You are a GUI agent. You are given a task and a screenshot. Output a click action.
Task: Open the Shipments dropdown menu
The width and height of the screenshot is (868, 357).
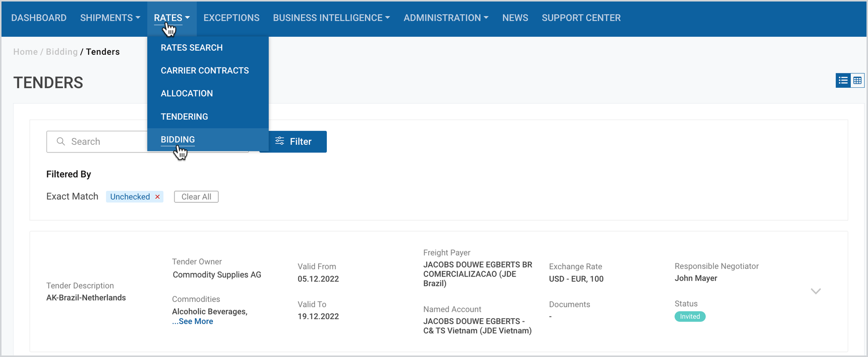coord(110,18)
